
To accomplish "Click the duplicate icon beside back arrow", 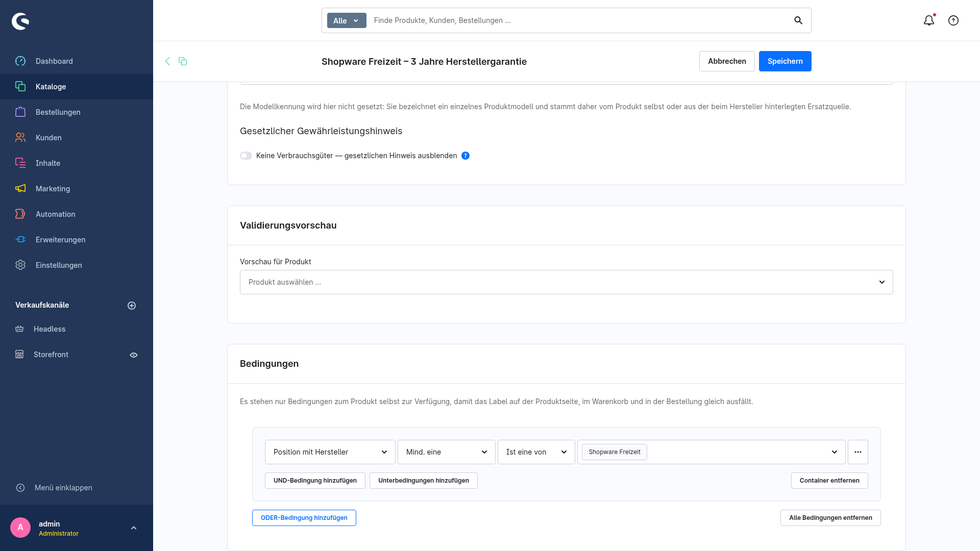I will 183,61.
